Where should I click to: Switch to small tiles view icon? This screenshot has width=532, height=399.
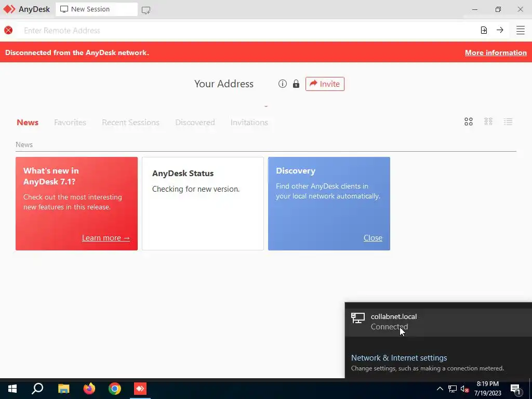pyautogui.click(x=488, y=122)
